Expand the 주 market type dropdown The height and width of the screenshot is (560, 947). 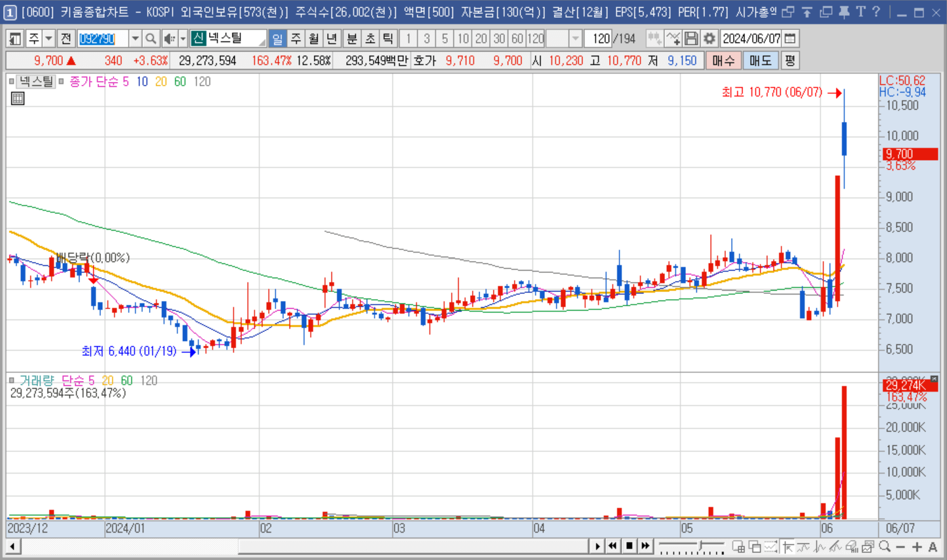(x=48, y=39)
